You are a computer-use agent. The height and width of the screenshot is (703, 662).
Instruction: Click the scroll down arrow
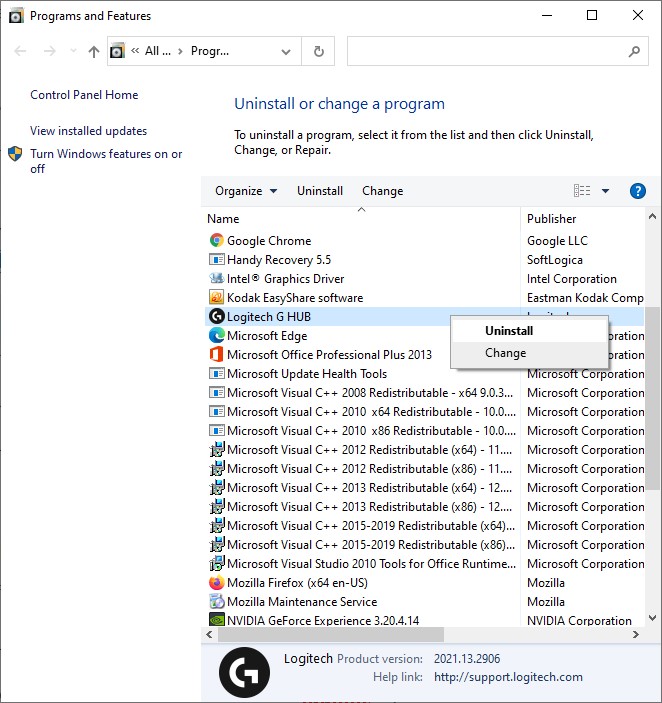click(652, 618)
